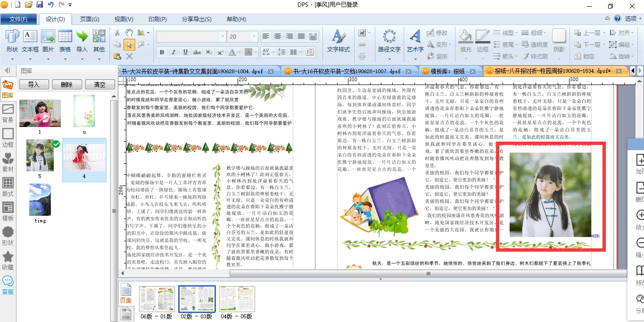Expand the font size dropdown
This screenshot has height=322, width=644.
[x=255, y=36]
